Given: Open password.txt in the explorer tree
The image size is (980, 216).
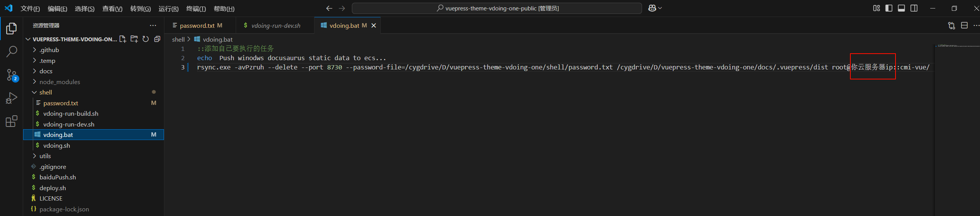Looking at the screenshot, I should [93, 103].
